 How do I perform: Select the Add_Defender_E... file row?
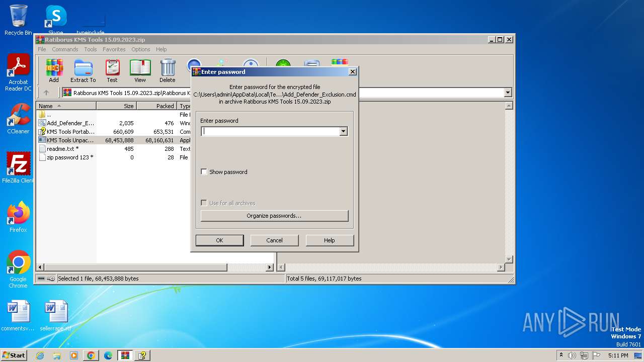(66, 123)
